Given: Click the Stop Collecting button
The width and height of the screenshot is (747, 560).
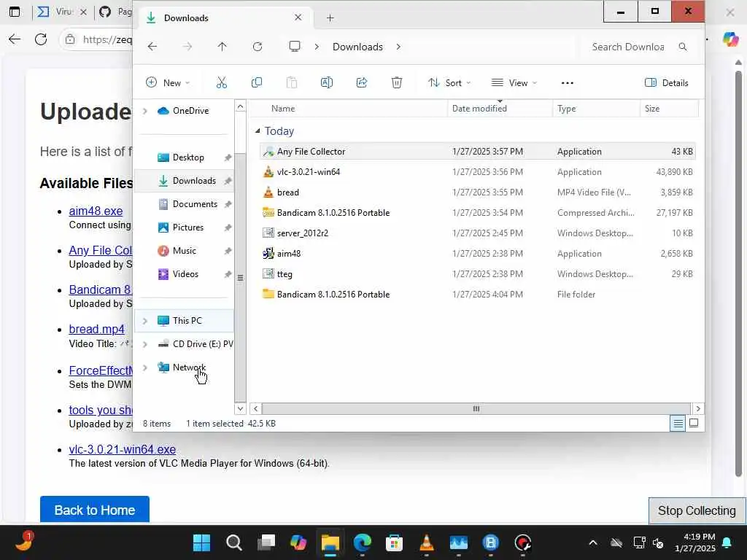Looking at the screenshot, I should coord(697,510).
